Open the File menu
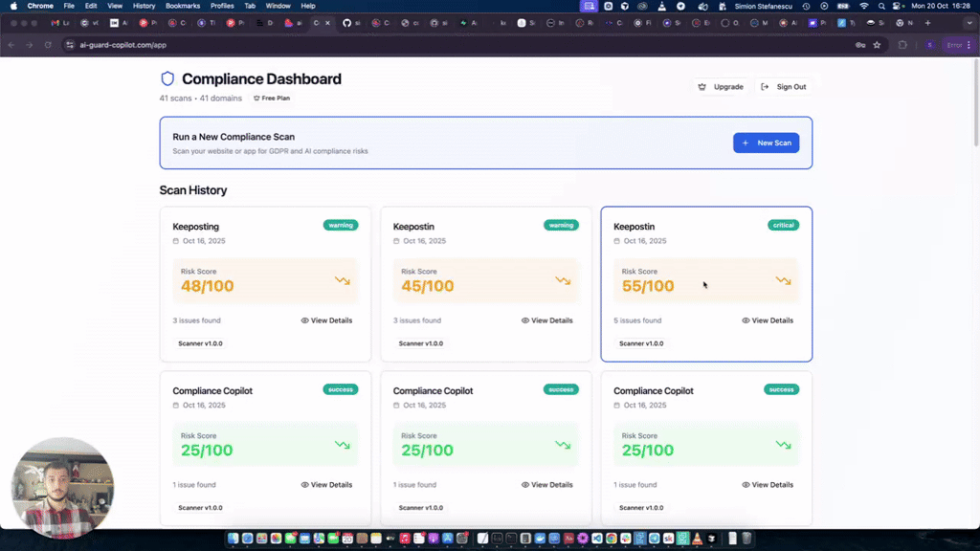Screen dimensions: 980x551 69,7
